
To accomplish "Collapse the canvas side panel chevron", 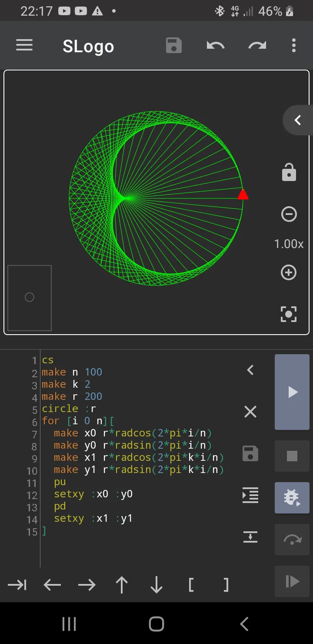I will [298, 120].
